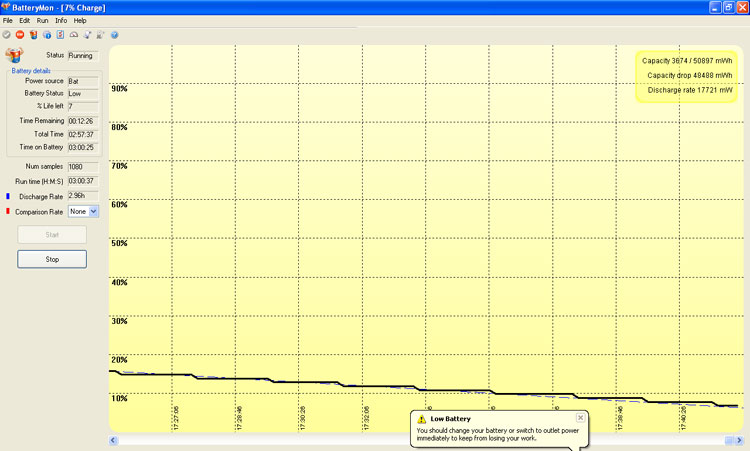Close the Low Battery balloon notification
The height and width of the screenshot is (451, 750).
[x=580, y=418]
